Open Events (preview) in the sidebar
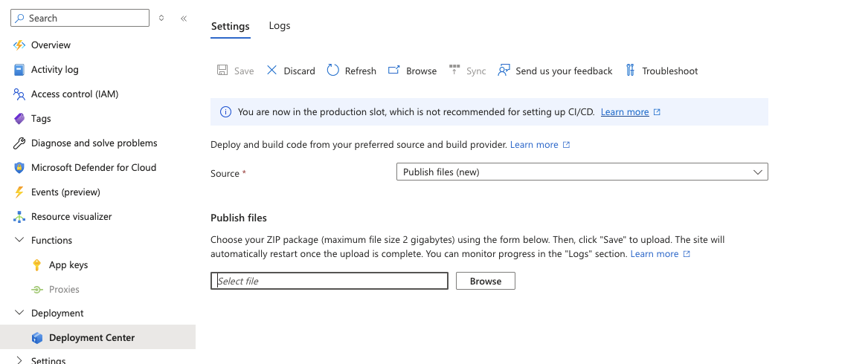868x364 pixels. click(x=65, y=192)
